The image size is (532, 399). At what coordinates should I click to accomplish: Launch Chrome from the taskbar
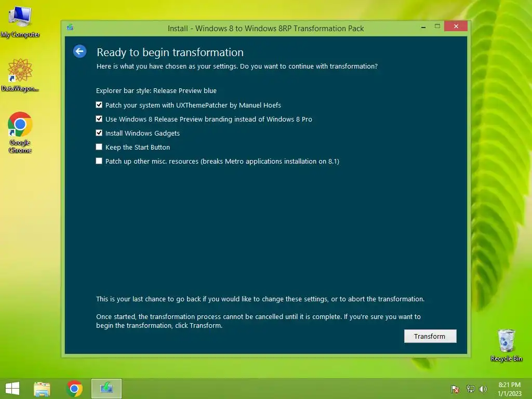coord(75,389)
